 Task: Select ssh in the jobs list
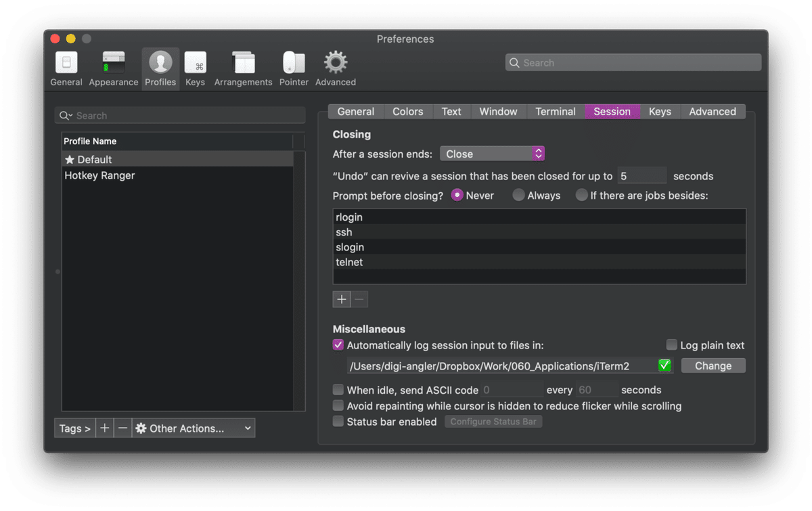539,232
